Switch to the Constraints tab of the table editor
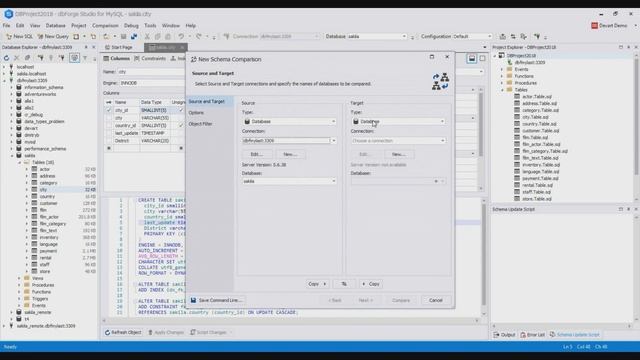This screenshot has width=640, height=360. click(150, 58)
